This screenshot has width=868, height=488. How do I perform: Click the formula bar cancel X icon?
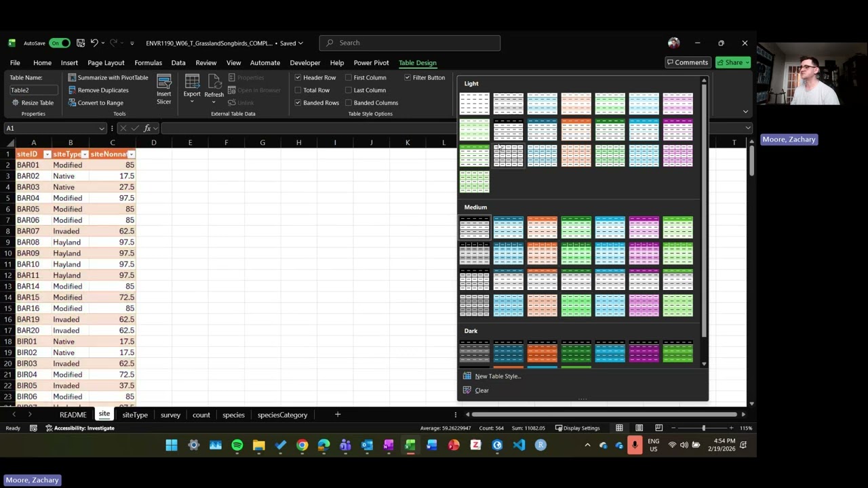point(123,128)
